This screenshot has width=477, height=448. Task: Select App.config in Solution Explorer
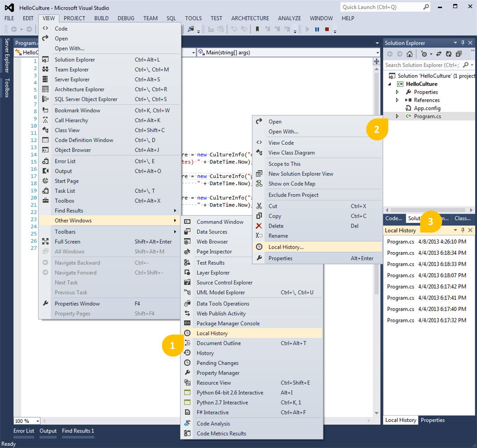coord(427,108)
